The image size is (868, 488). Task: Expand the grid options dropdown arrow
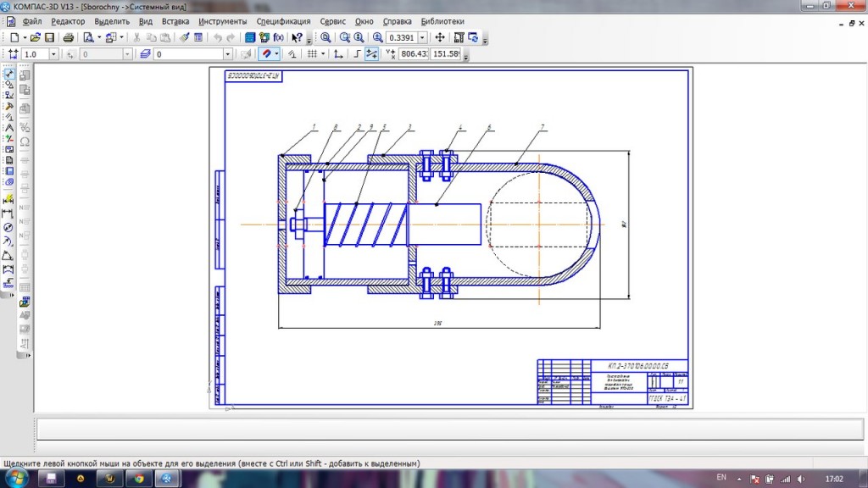coord(323,54)
